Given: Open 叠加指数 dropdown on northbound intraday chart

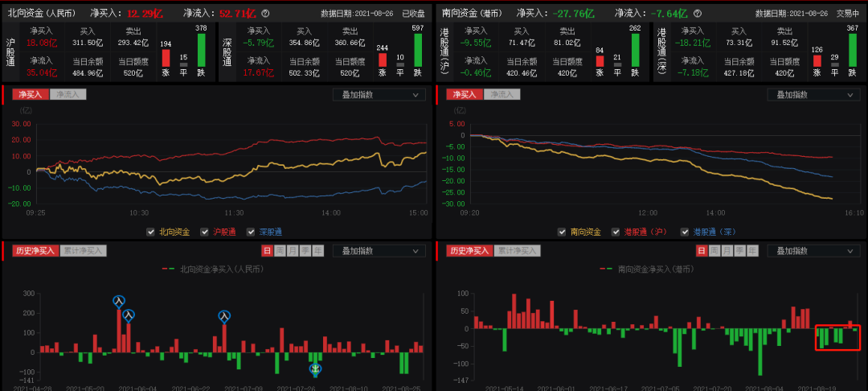Looking at the screenshot, I should coord(379,94).
